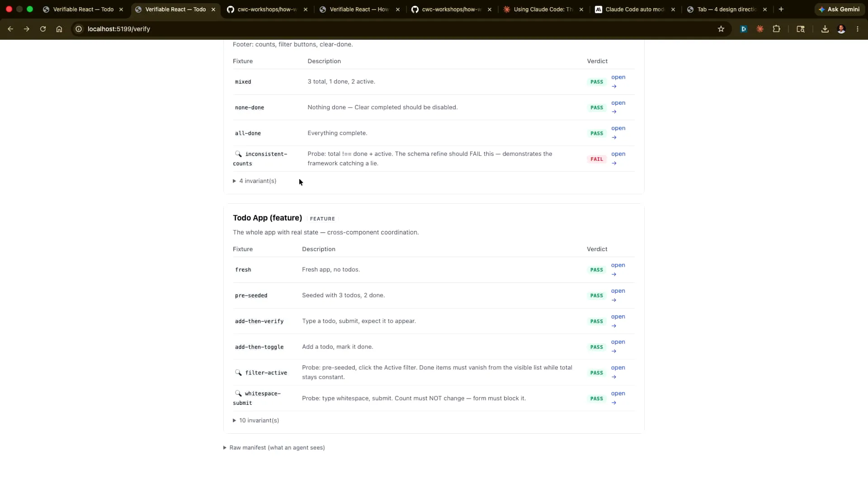Open the Downloads icon in toolbar
Image resolution: width=868 pixels, height=488 pixels.
point(825,29)
